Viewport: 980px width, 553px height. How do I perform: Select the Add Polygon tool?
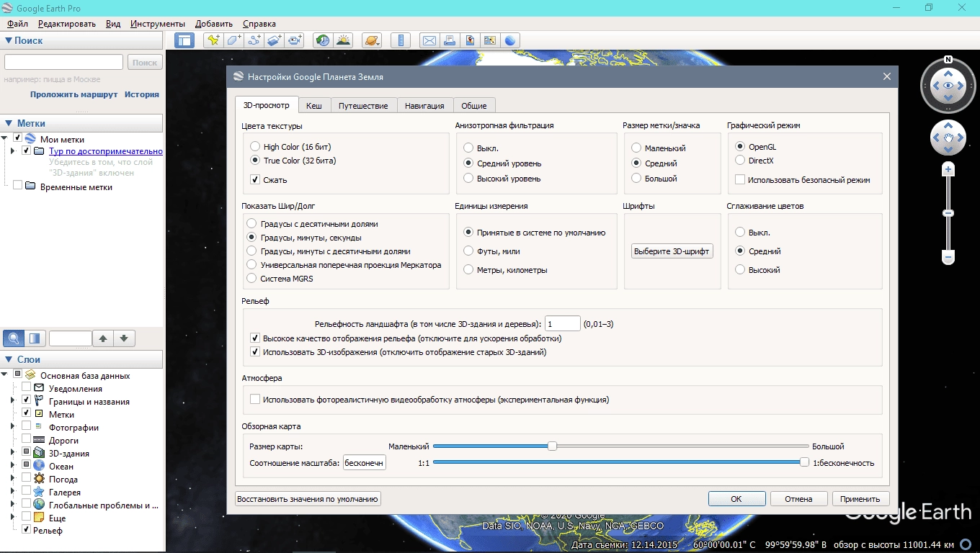tap(233, 40)
